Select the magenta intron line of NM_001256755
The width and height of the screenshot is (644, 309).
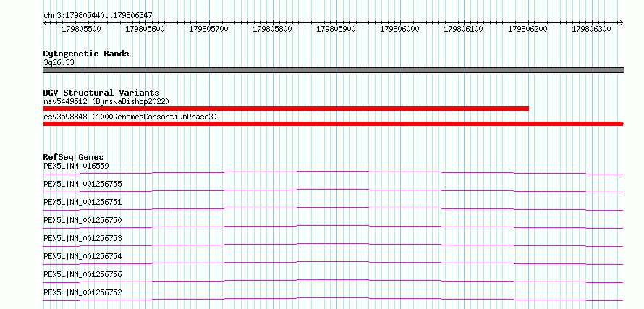pyautogui.click(x=333, y=190)
